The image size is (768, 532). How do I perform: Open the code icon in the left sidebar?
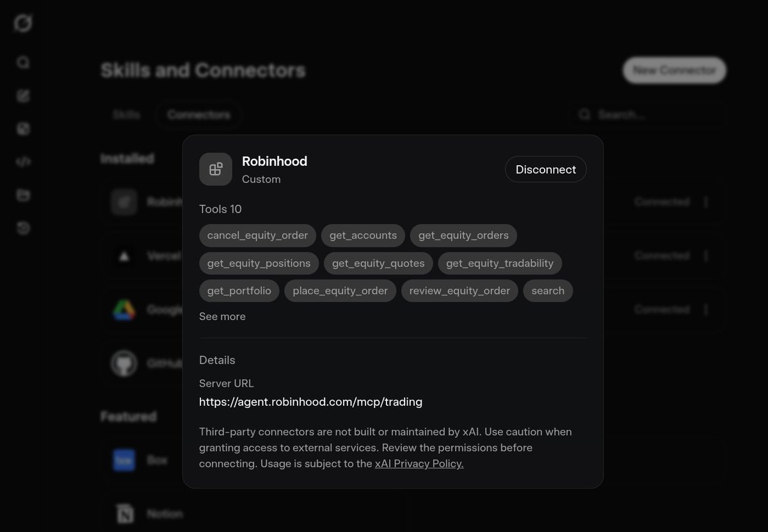tap(23, 162)
